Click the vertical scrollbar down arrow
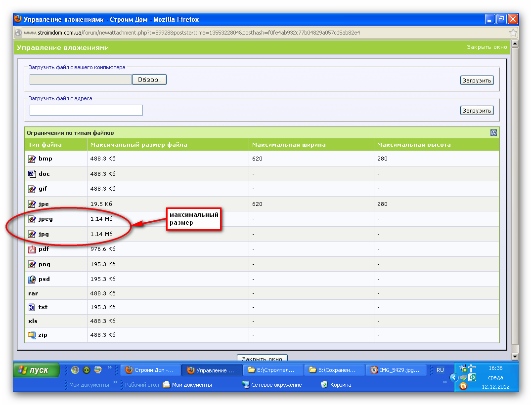Image resolution: width=532 pixels, height=405 pixels. (515, 357)
